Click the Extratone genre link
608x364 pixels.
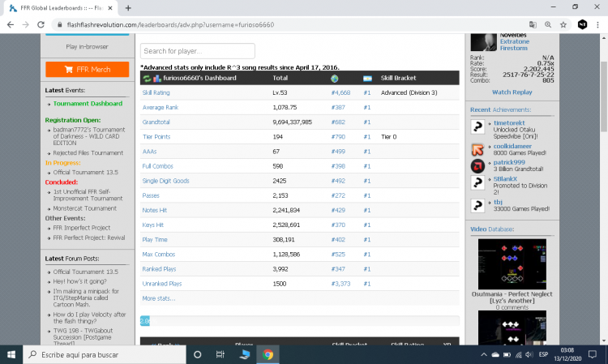point(515,41)
